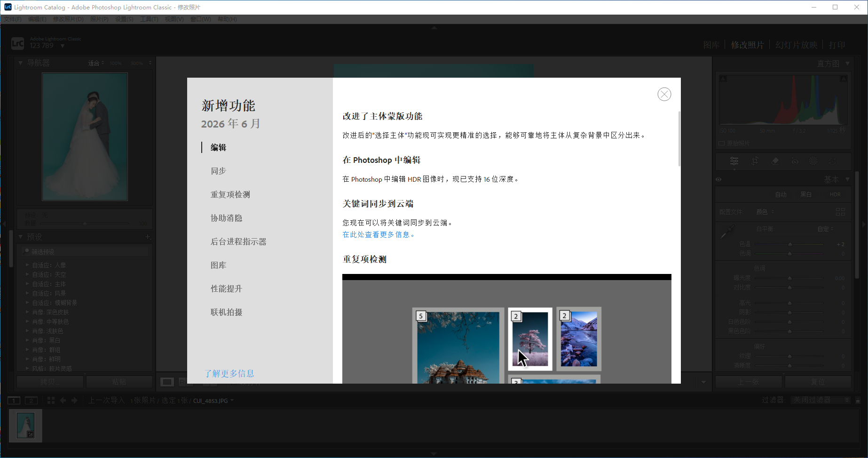This screenshot has width=868, height=458.
Task: Open the 编辑(E) menu
Action: tap(37, 19)
